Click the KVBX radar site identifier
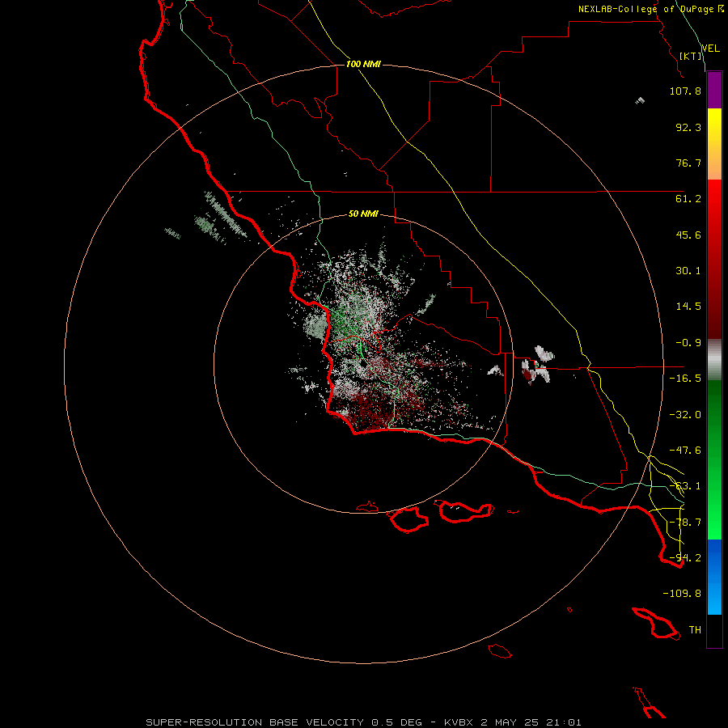 (459, 722)
